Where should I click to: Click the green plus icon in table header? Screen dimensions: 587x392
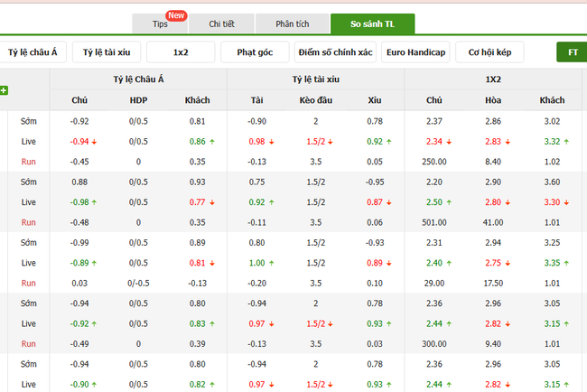click(4, 90)
